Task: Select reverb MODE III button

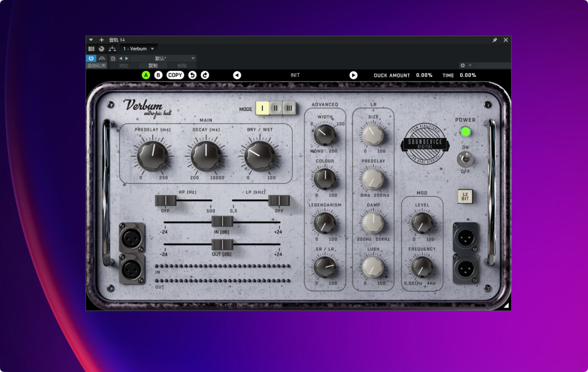Action: (x=289, y=109)
